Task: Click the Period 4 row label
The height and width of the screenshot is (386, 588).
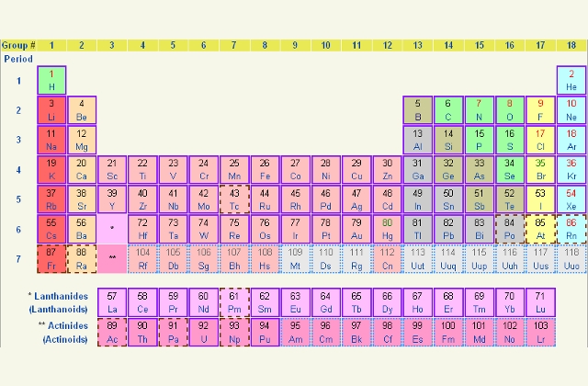Action: coord(17,169)
